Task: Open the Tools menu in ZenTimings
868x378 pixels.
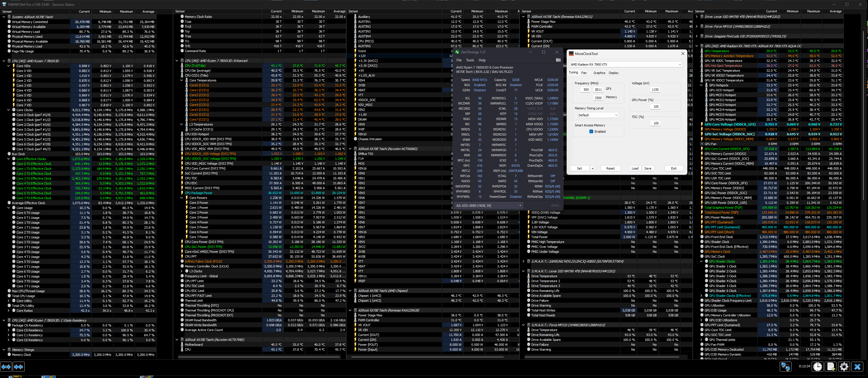Action: [x=470, y=60]
